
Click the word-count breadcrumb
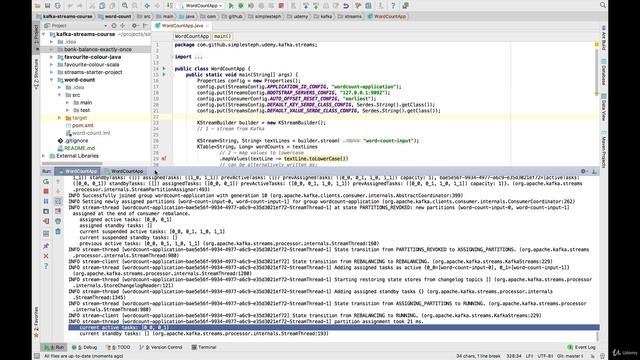(116, 16)
